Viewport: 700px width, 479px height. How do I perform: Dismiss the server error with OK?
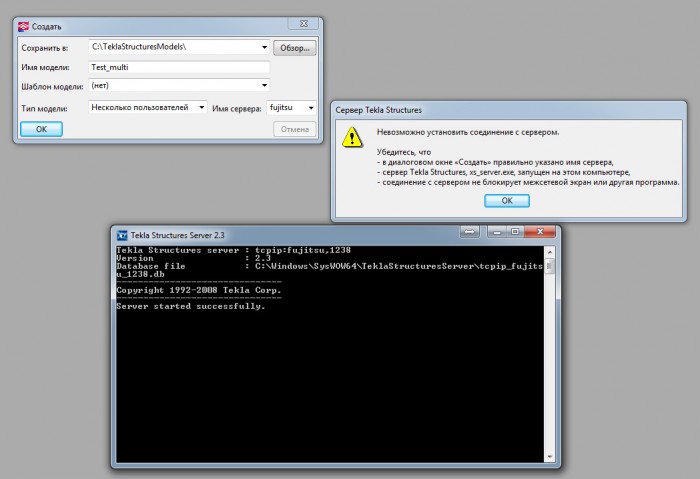[507, 201]
